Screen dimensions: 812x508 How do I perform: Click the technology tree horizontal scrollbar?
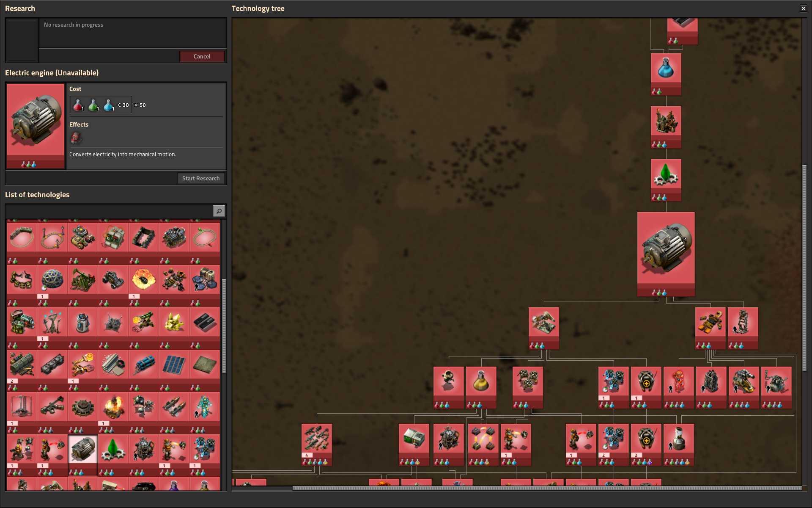pos(547,488)
